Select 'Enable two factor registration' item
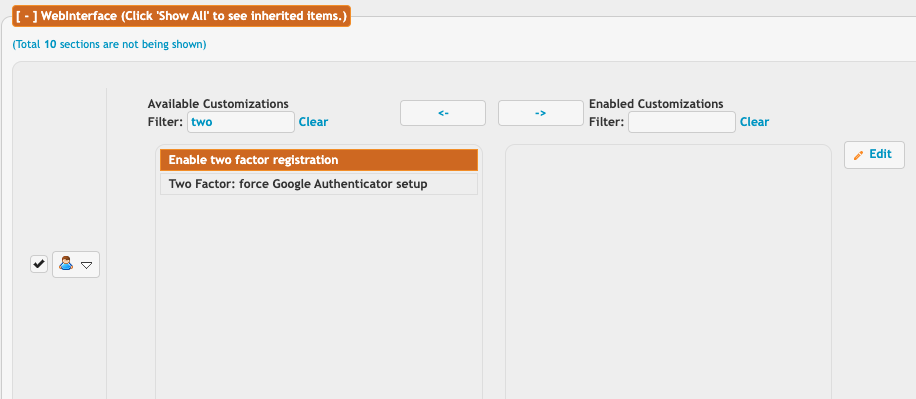 (319, 160)
